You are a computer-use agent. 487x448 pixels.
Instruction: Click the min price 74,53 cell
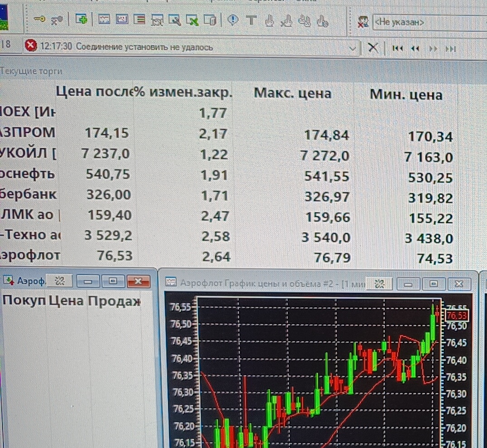pos(434,258)
